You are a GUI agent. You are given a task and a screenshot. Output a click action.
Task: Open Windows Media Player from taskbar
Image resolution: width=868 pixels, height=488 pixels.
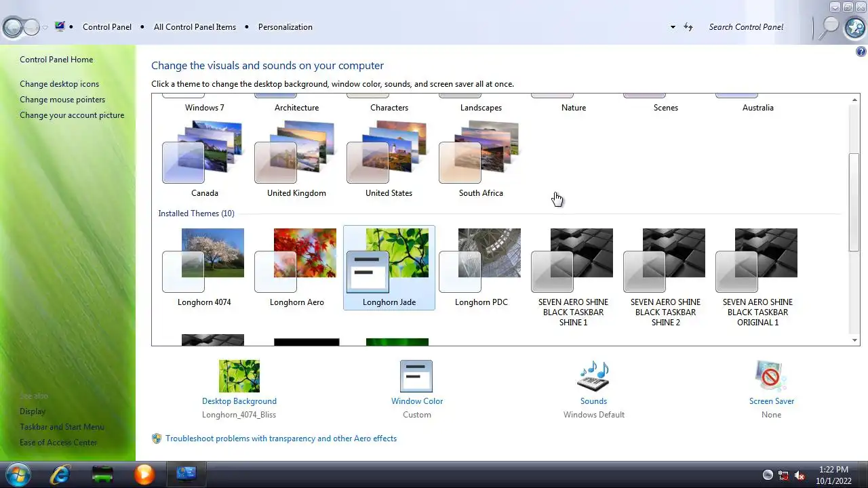coord(144,474)
